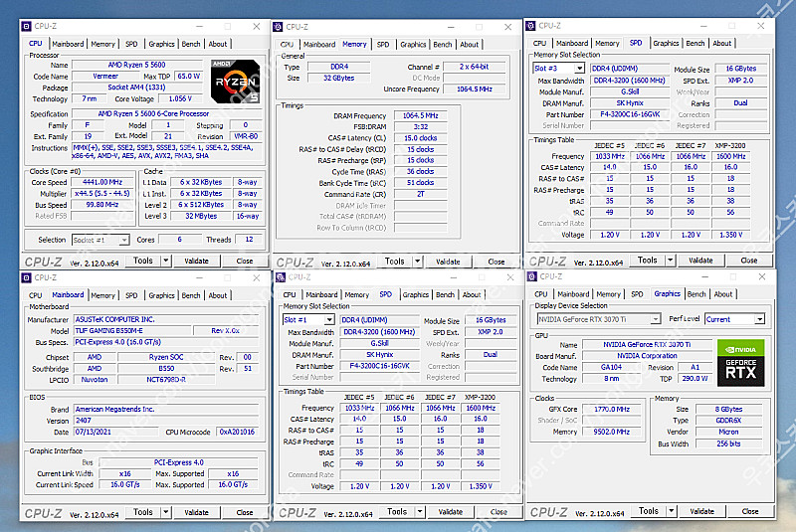Expand Tools arrow in Mainboard window
This screenshot has height=532, width=796.
pyautogui.click(x=165, y=512)
